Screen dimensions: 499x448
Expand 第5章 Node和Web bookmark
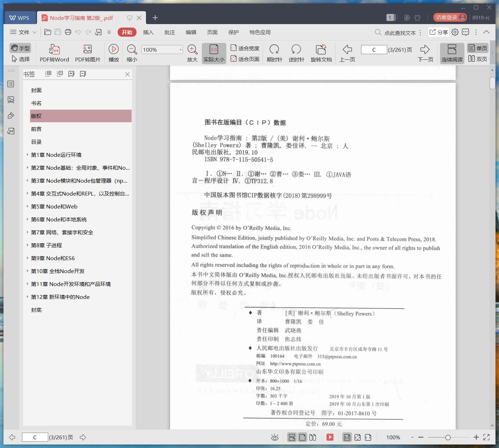point(28,206)
